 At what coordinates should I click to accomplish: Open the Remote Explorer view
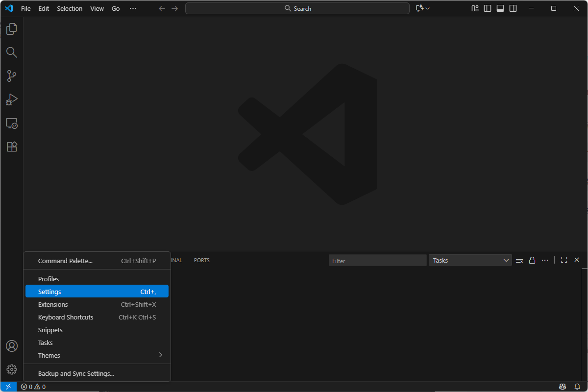tap(11, 123)
